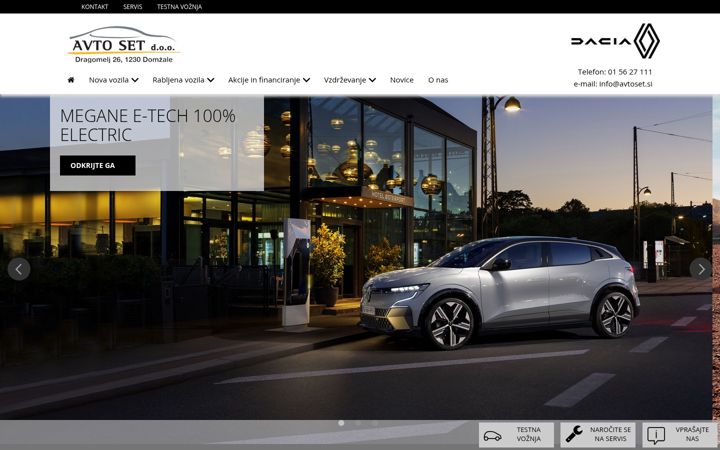The height and width of the screenshot is (450, 720).
Task: Click SERVIS in top bar
Action: pyautogui.click(x=133, y=7)
